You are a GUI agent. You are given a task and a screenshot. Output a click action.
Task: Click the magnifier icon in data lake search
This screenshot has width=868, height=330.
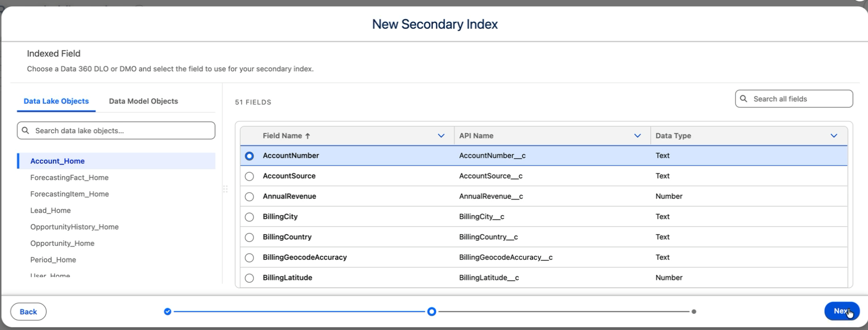tap(26, 130)
